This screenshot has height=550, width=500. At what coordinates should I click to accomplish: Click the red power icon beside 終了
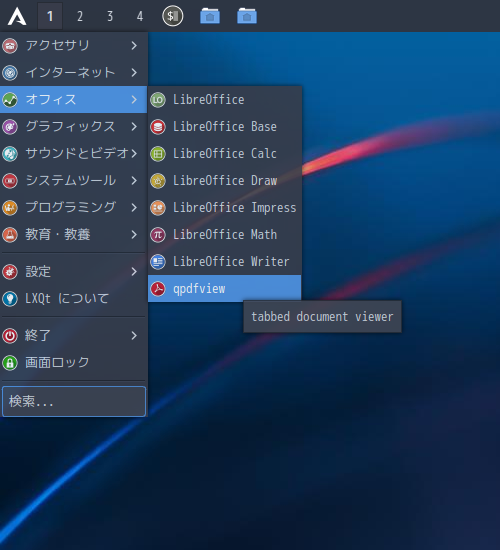coord(10,336)
